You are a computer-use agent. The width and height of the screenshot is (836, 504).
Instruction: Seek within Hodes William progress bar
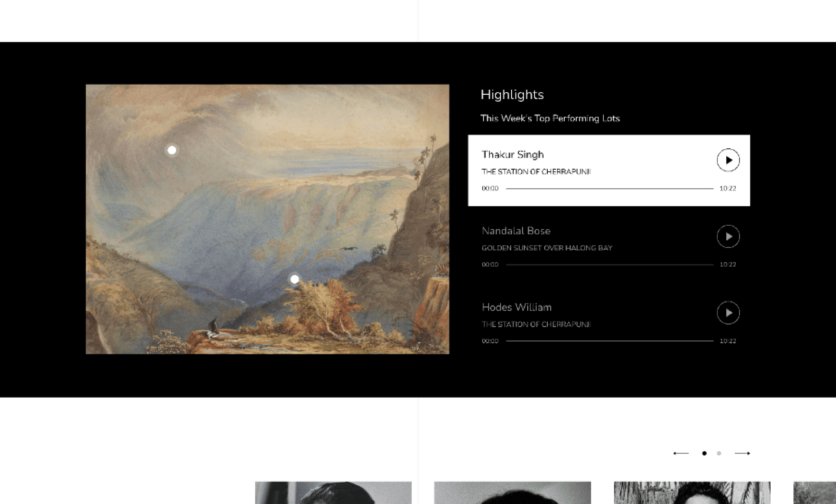pos(610,341)
